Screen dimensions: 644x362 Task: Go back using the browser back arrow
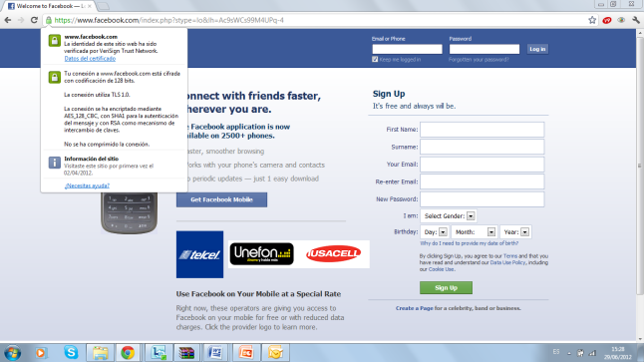point(8,20)
